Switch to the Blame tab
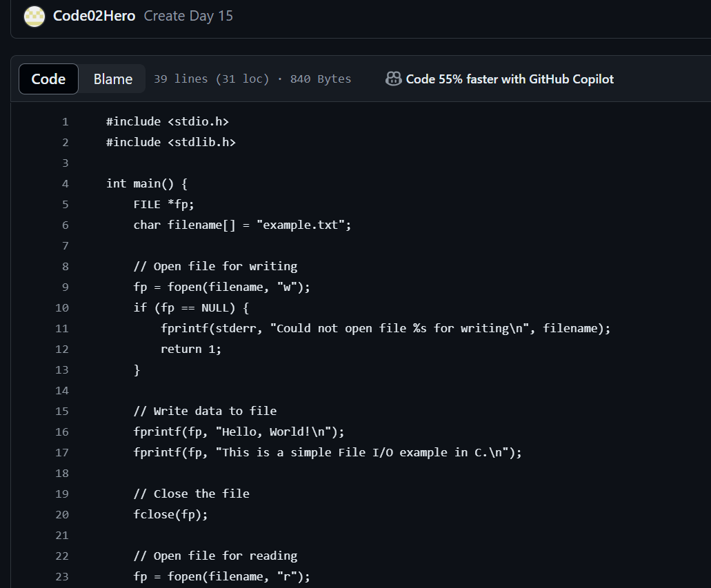 click(x=113, y=79)
